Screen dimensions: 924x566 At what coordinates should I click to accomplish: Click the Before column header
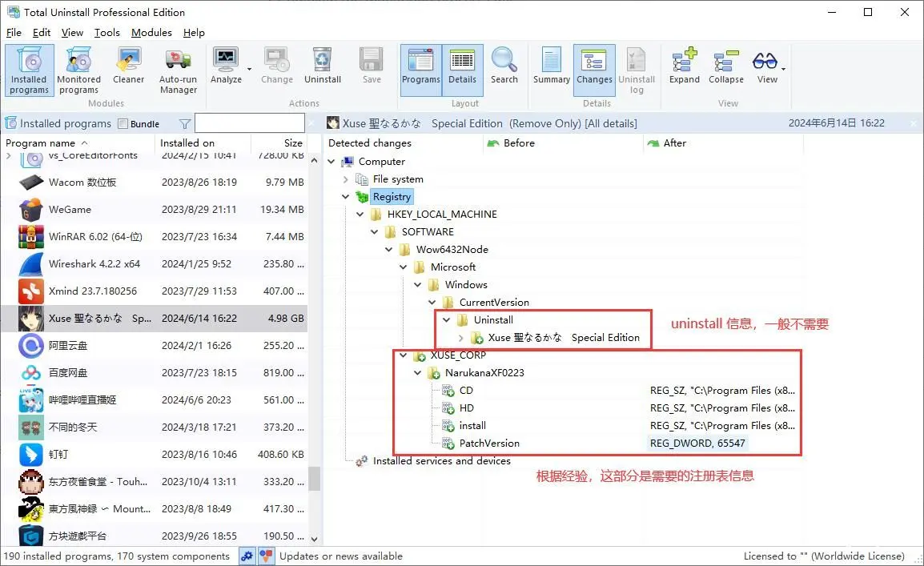(561, 143)
